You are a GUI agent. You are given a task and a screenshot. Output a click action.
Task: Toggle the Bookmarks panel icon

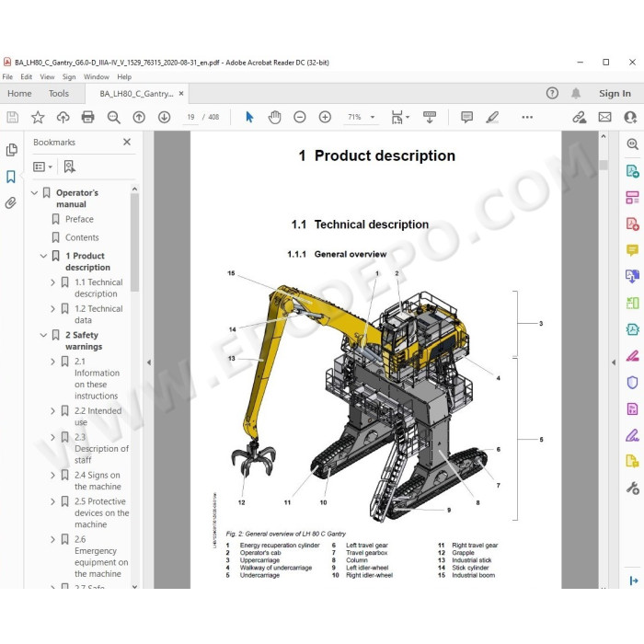click(11, 177)
